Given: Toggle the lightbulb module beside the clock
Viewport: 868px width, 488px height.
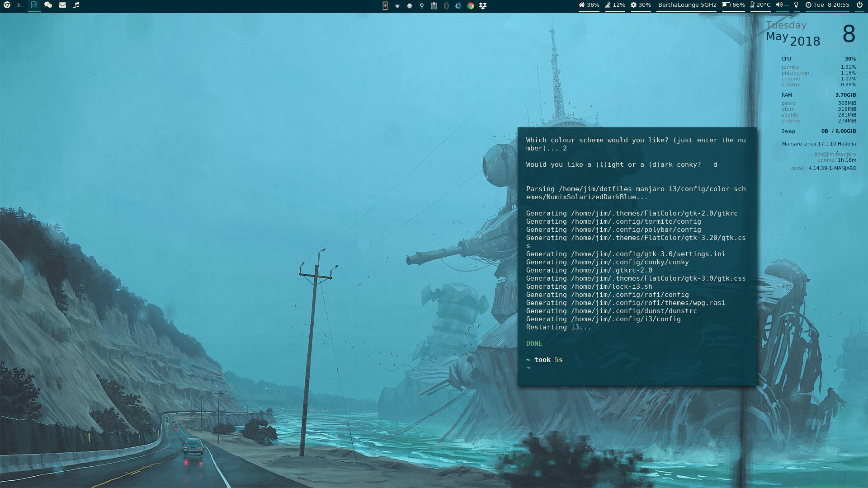Looking at the screenshot, I should coord(797,5).
